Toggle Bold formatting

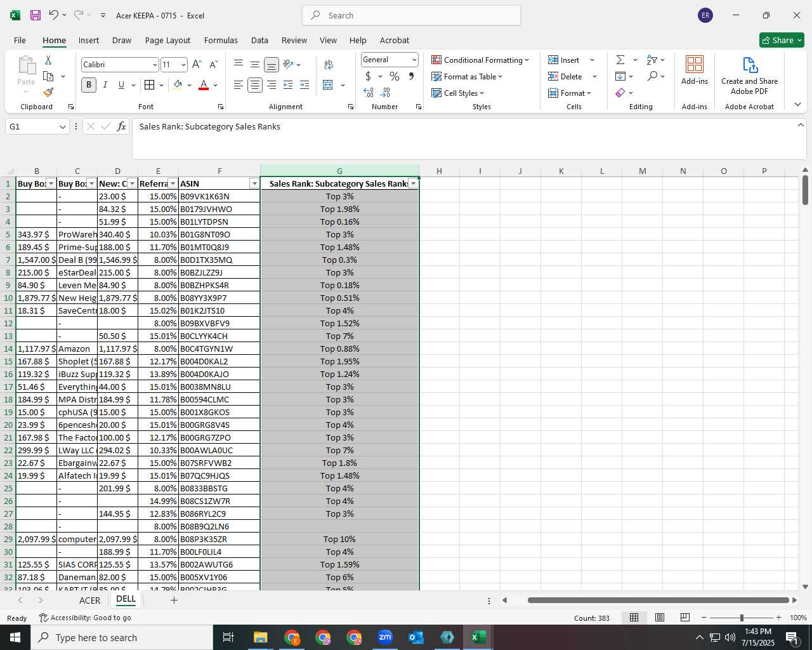click(x=89, y=85)
